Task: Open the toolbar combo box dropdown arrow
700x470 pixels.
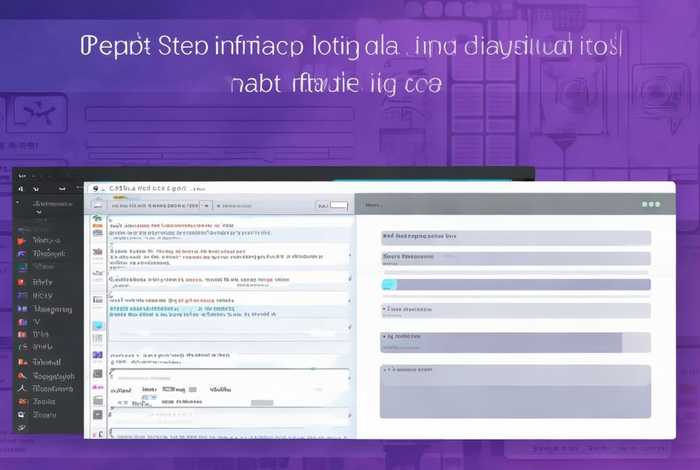Action: pos(205,205)
